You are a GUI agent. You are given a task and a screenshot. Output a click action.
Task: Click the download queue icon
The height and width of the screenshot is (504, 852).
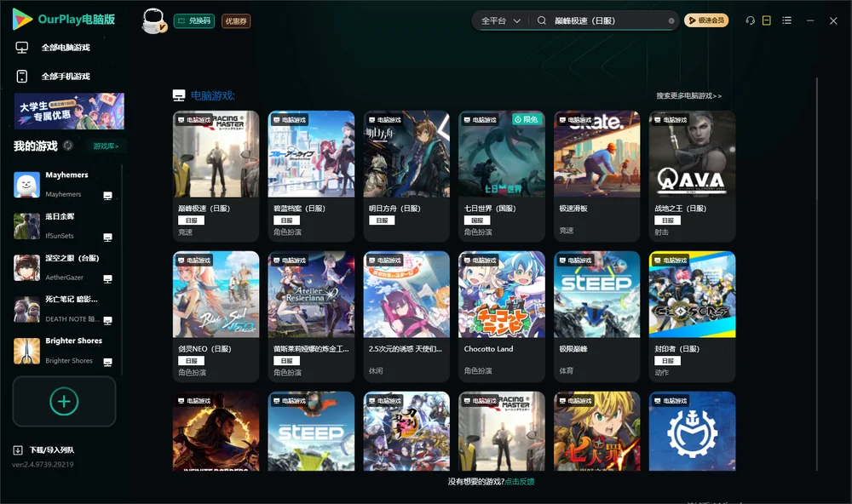[18, 450]
